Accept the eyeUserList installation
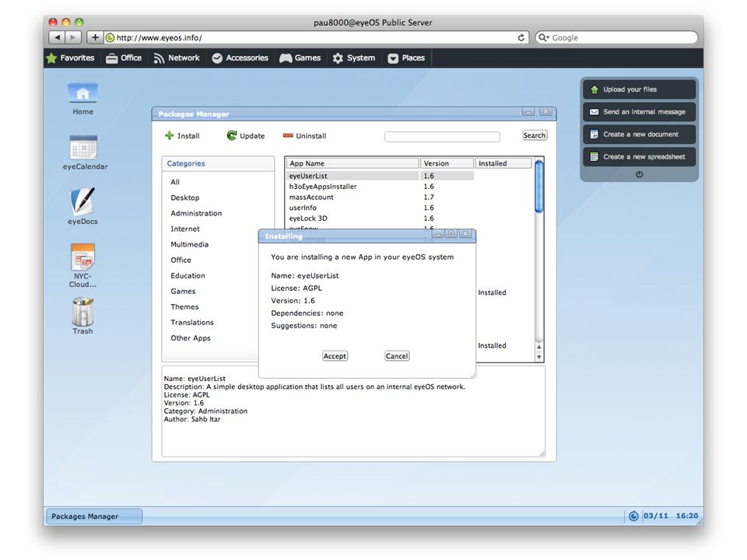 coord(335,355)
